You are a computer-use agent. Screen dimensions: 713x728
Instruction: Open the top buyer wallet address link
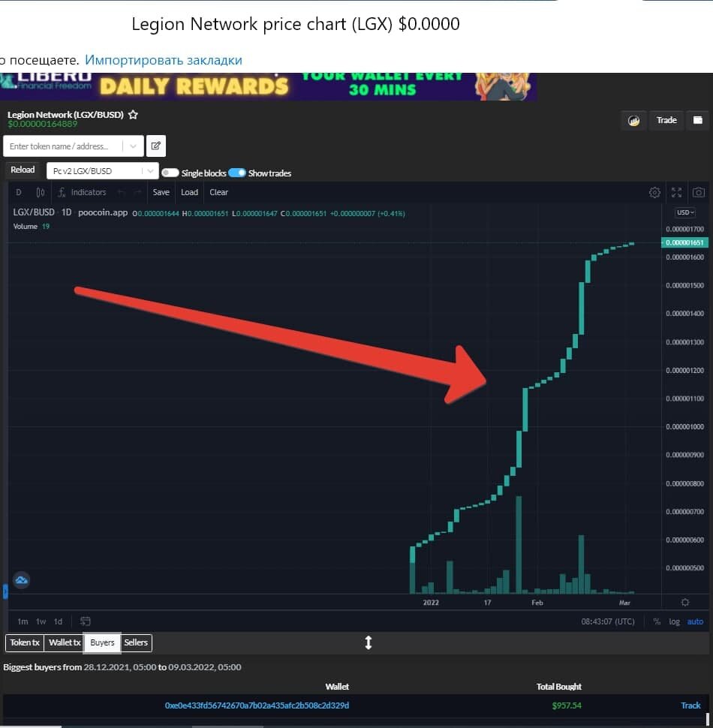[x=257, y=705]
